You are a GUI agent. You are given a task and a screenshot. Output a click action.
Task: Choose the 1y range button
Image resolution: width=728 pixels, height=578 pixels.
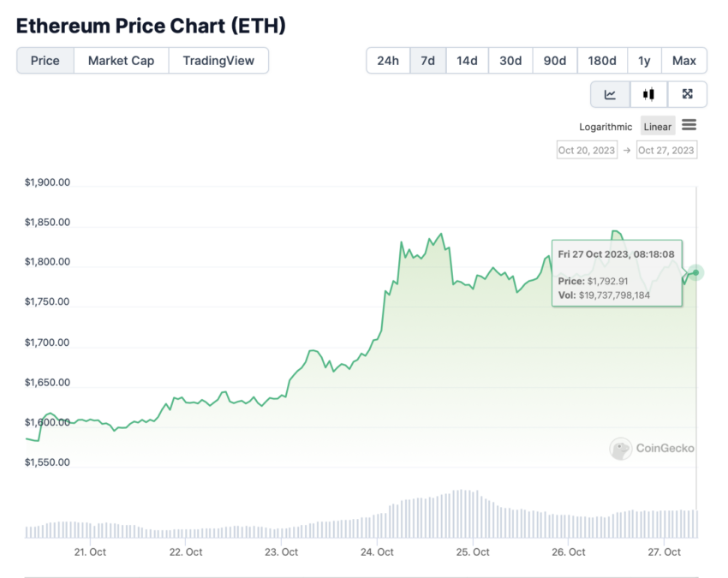pos(644,60)
